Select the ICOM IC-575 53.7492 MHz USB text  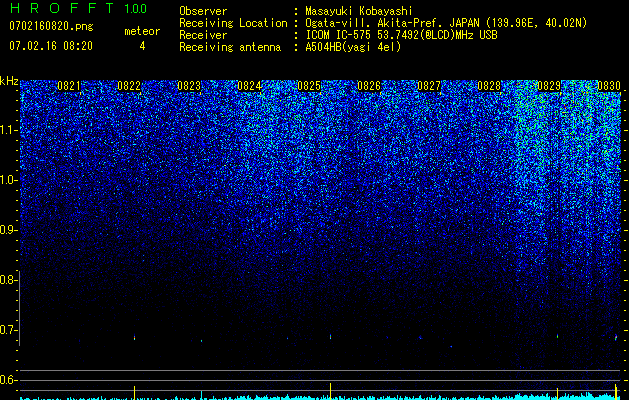pyautogui.click(x=401, y=35)
